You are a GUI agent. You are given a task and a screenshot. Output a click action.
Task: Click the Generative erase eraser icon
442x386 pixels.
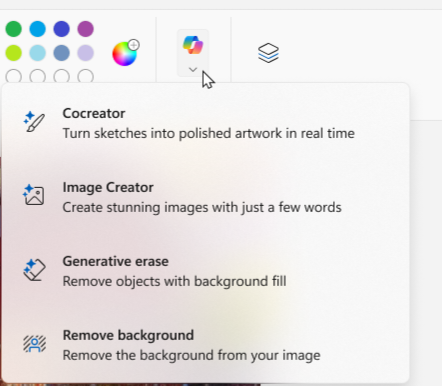click(x=34, y=270)
